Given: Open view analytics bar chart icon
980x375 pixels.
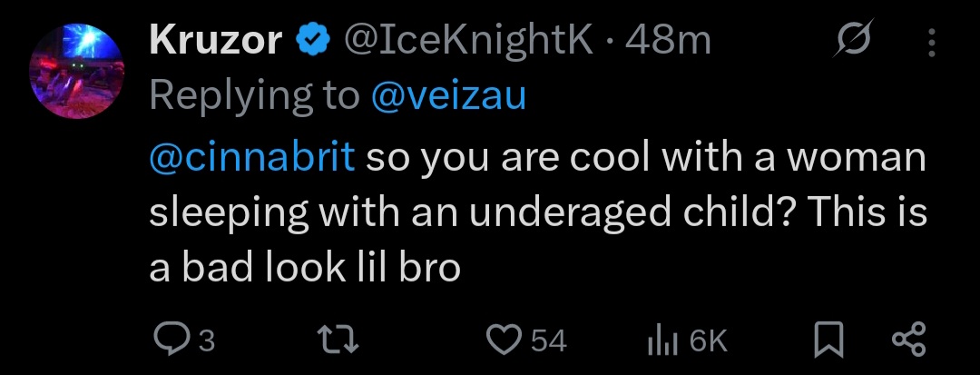Looking at the screenshot, I should tap(663, 342).
